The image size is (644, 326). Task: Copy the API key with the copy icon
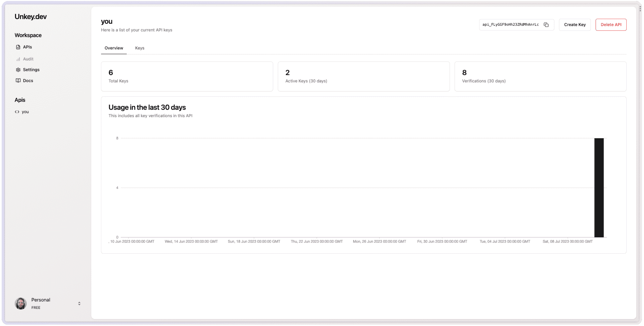(x=546, y=24)
